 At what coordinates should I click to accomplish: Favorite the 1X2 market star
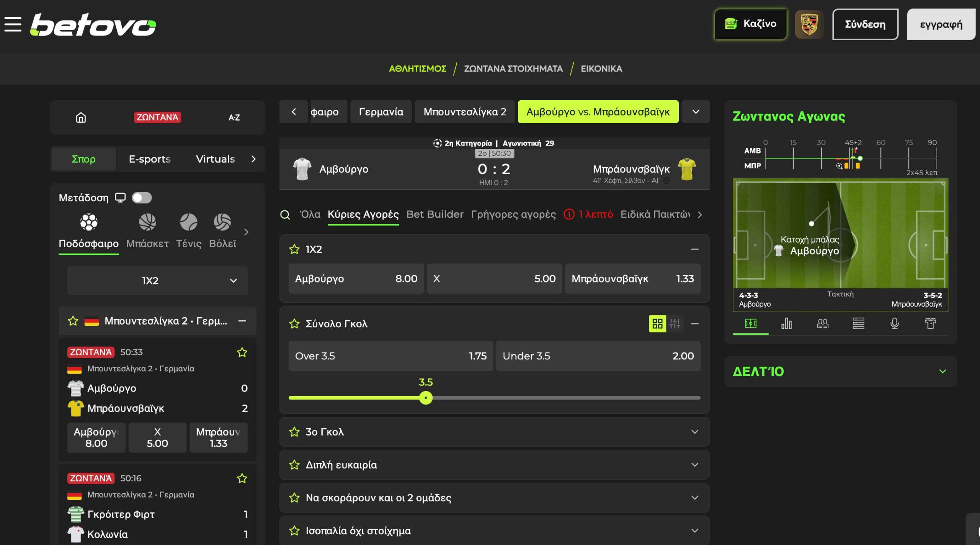point(294,249)
